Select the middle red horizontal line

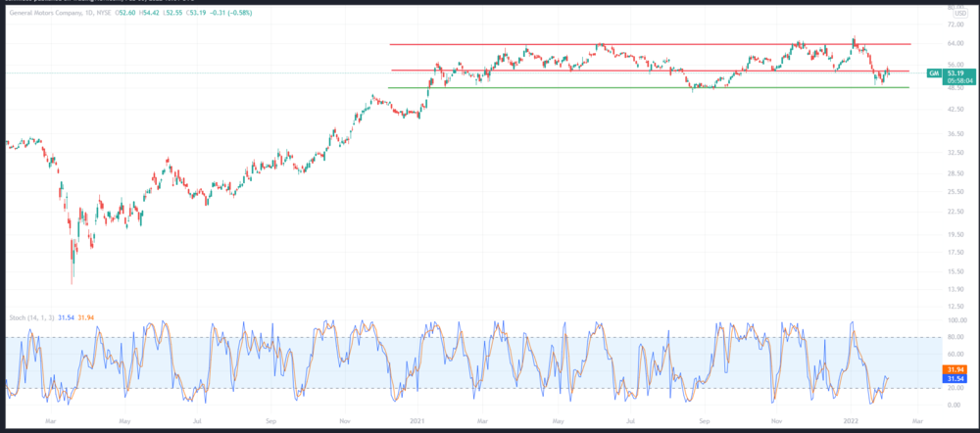click(647, 71)
